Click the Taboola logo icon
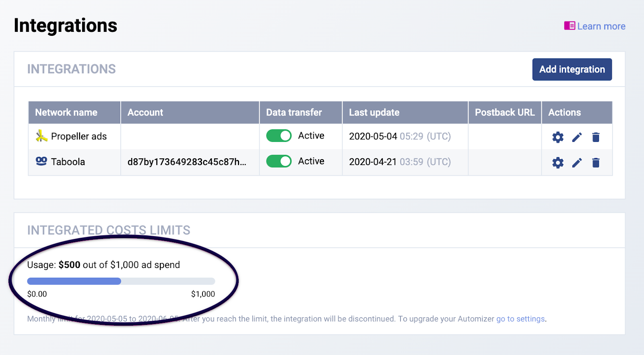Screen dimensions: 644x355 pyautogui.click(x=41, y=161)
